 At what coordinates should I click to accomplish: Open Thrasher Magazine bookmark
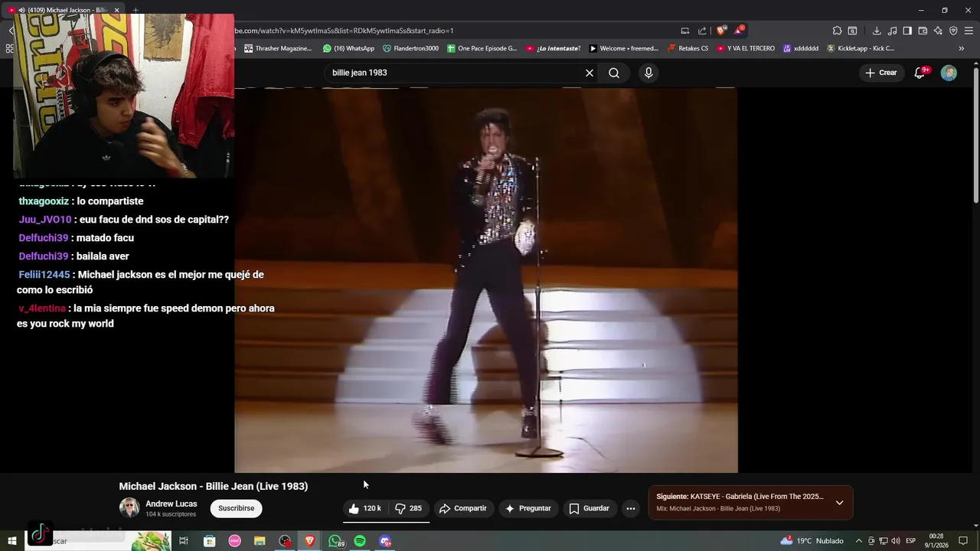[278, 48]
